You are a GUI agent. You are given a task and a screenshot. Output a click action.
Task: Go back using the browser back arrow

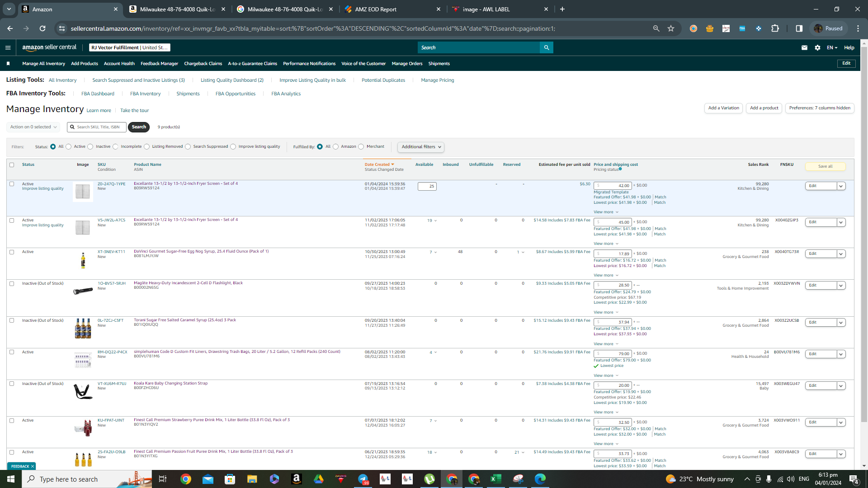pos(10,28)
